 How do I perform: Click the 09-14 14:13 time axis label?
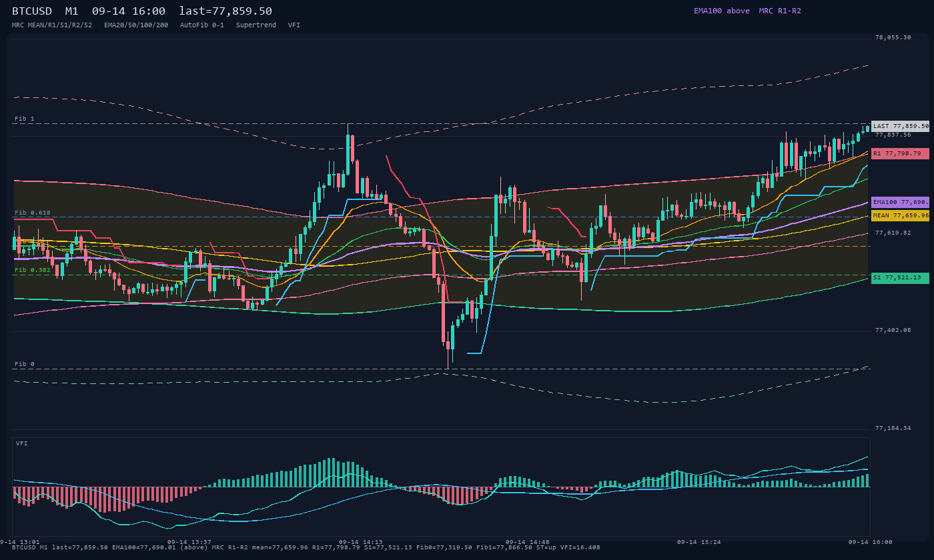pyautogui.click(x=361, y=542)
